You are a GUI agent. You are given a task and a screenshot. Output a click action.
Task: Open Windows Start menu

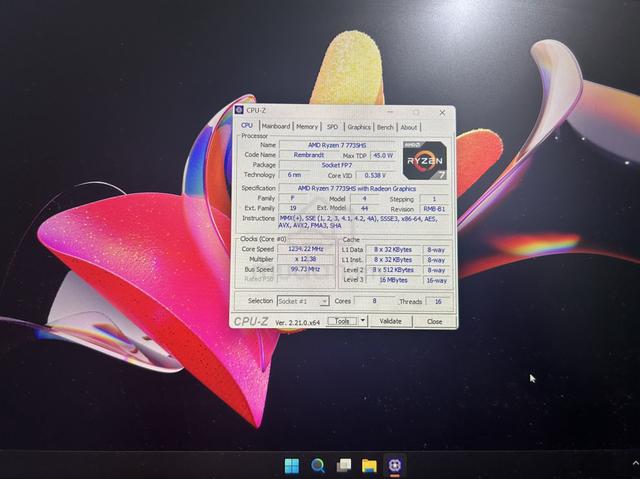(291, 466)
